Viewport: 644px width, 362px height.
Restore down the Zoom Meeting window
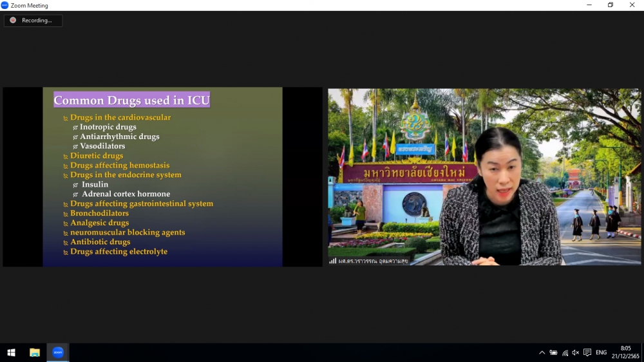point(611,5)
